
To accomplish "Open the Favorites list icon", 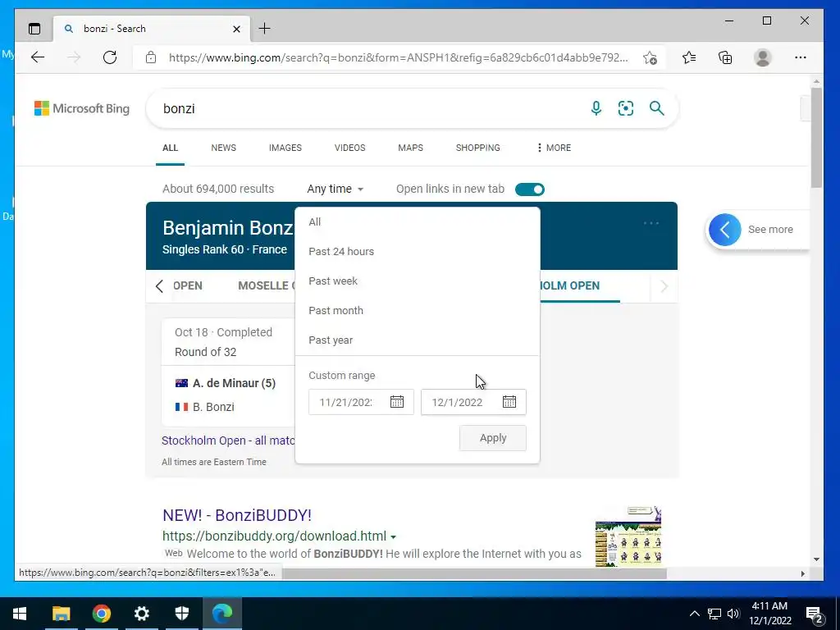I will click(x=689, y=57).
